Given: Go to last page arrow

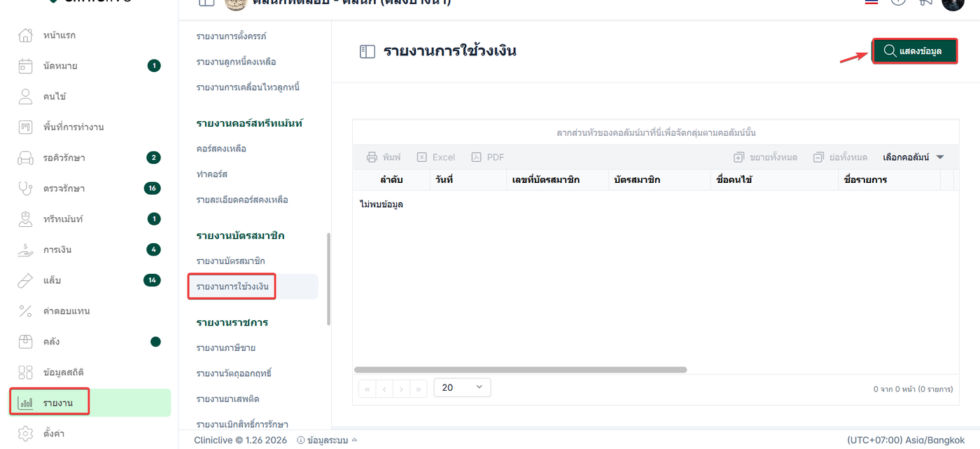Looking at the screenshot, I should (419, 388).
